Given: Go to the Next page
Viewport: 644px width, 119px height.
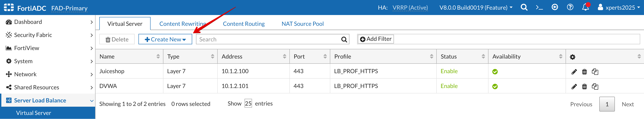Looking at the screenshot, I should (628, 104).
